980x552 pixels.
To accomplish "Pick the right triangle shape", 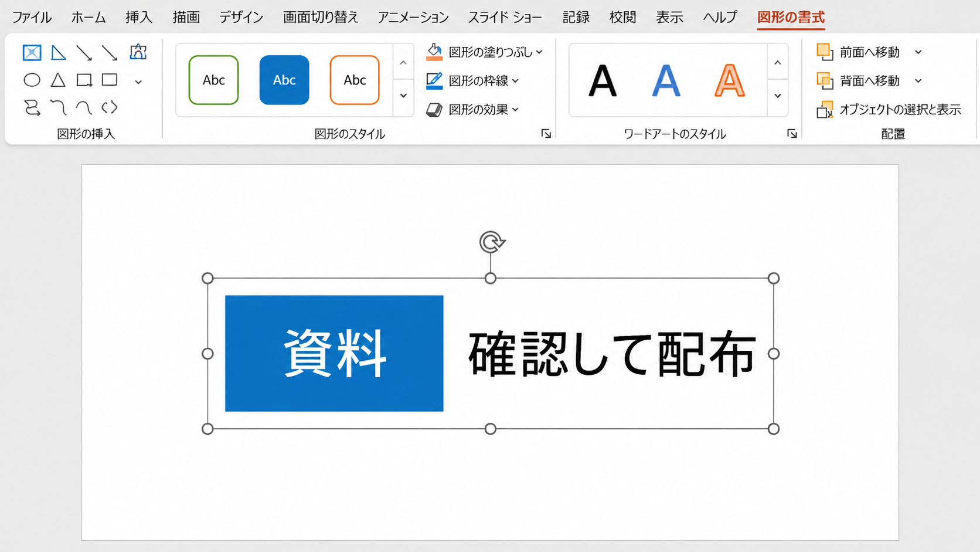I will tap(58, 53).
